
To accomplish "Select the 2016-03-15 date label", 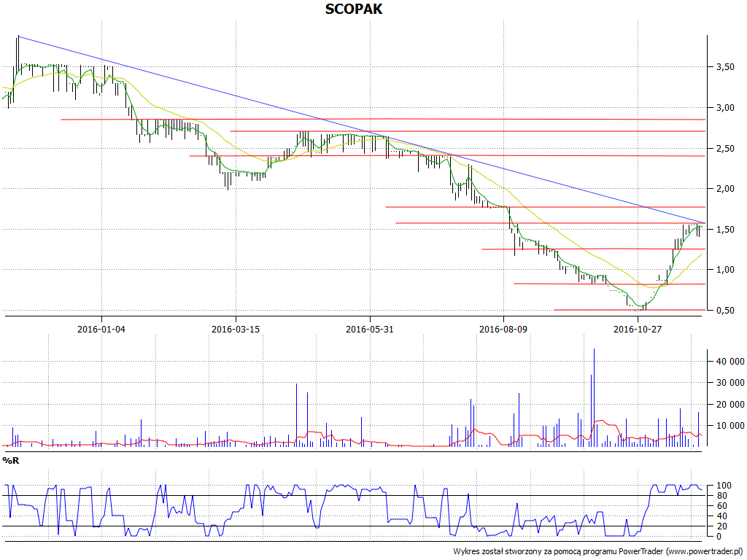I will 236,329.
